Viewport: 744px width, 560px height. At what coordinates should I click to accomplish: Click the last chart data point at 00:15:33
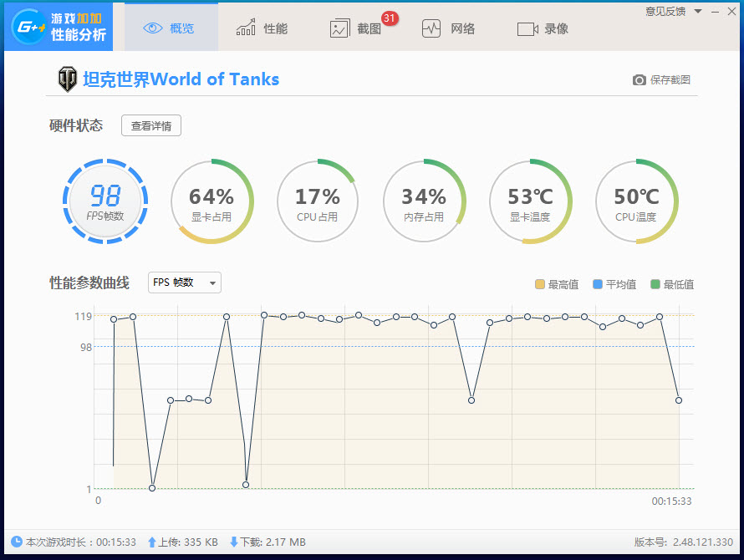pyautogui.click(x=679, y=400)
